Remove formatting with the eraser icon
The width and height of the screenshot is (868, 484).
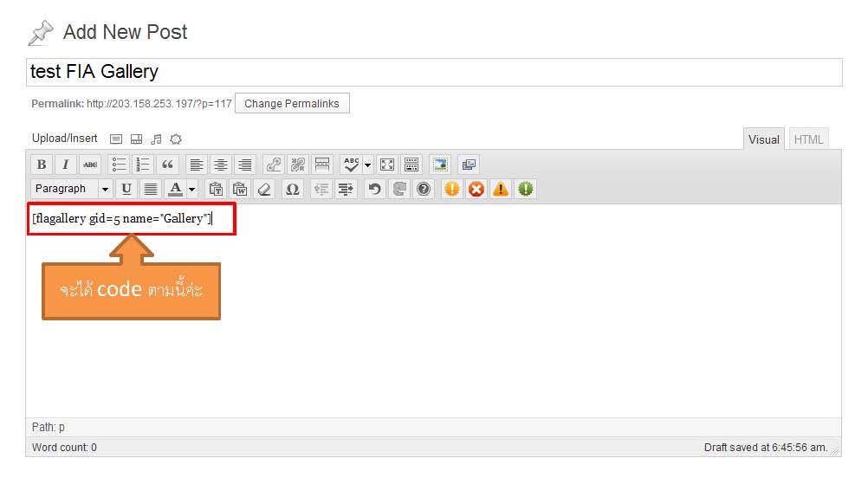coord(264,189)
